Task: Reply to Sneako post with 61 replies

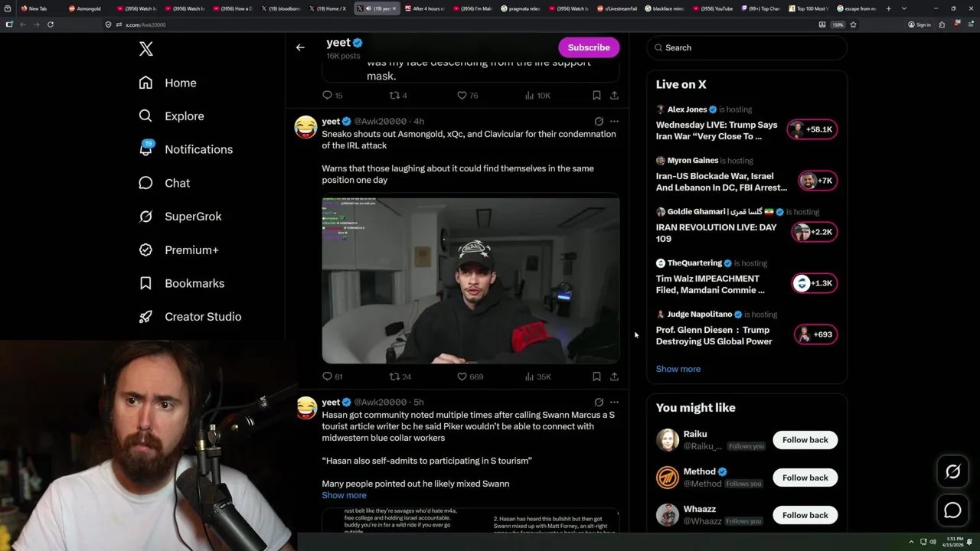Action: pyautogui.click(x=332, y=377)
